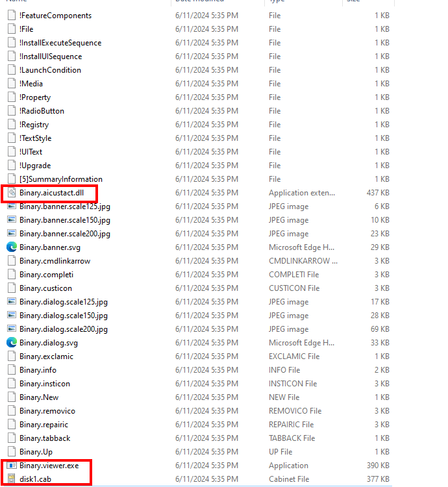Screen dimensions: 448x487
Task: Click the Binary.aicustact.dll file icon
Action: (x=12, y=193)
